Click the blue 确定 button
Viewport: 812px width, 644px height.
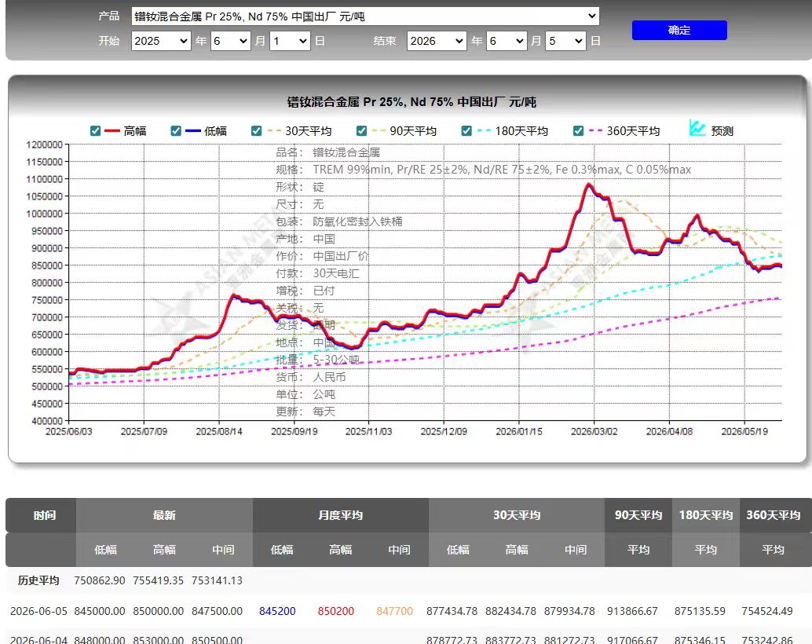[x=679, y=30]
